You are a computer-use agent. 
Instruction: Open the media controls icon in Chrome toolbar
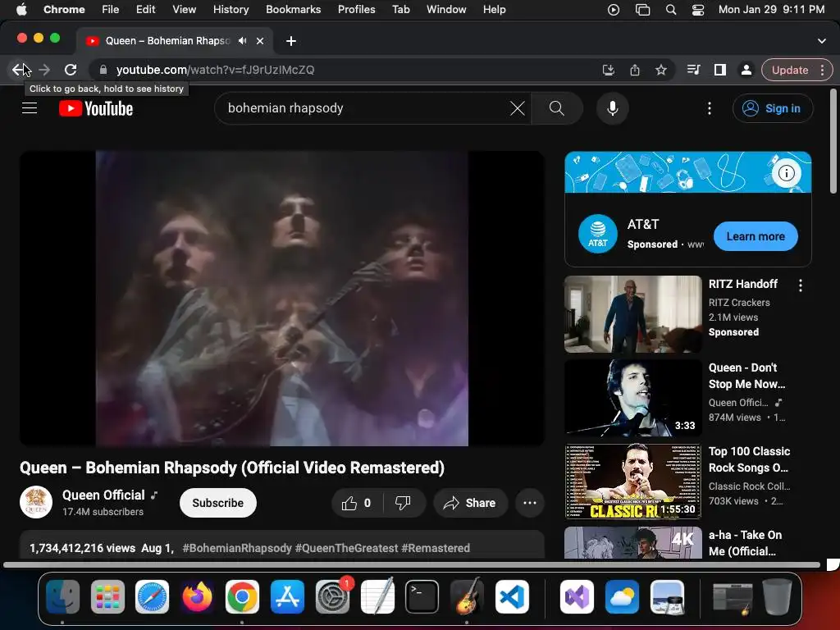pos(693,70)
